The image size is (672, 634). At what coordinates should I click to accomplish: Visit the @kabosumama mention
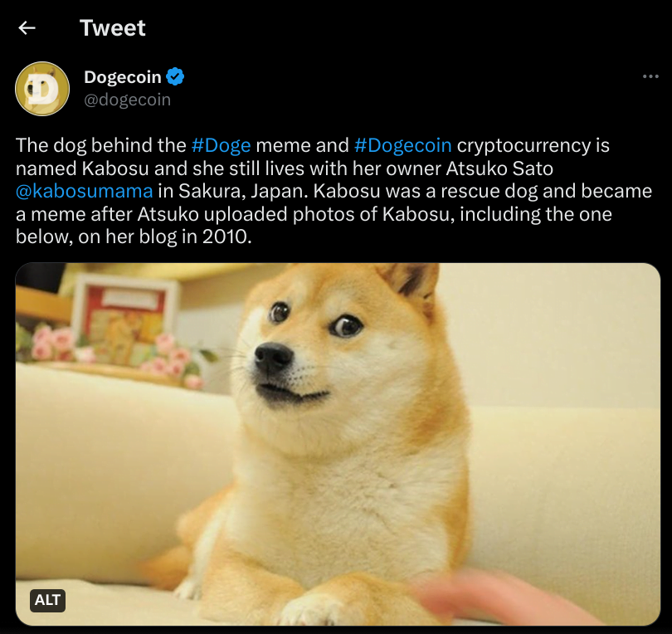point(85,191)
